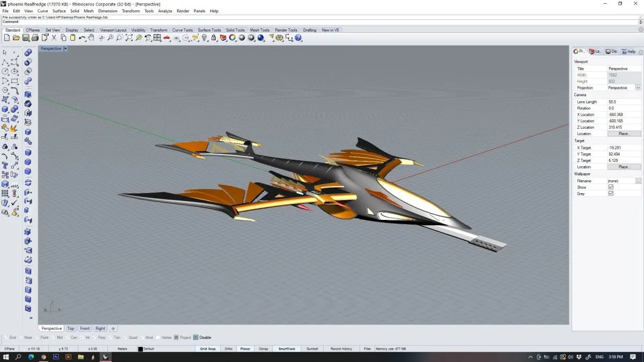Viewport: 644px width, 362px height.
Task: Open the command history dropdown arrow
Action: coord(640,21)
